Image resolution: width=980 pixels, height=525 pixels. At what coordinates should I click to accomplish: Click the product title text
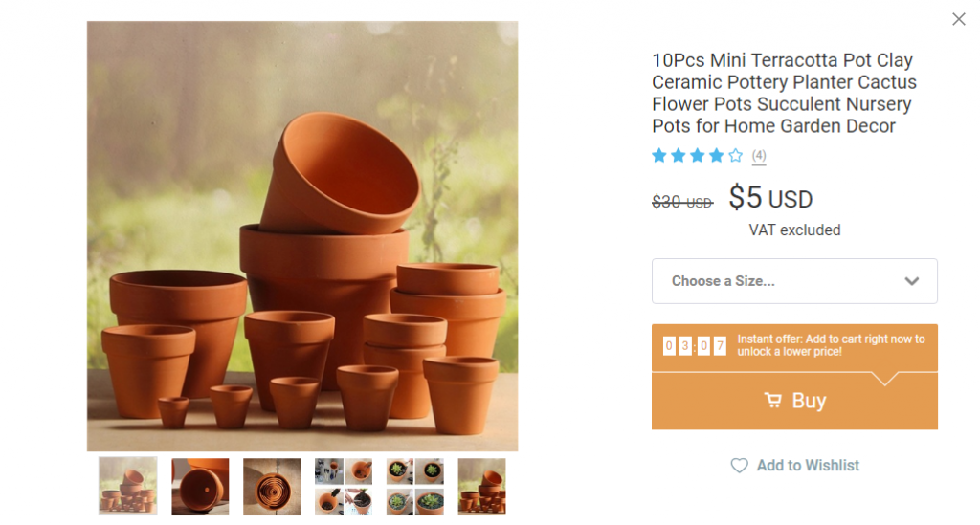point(784,93)
